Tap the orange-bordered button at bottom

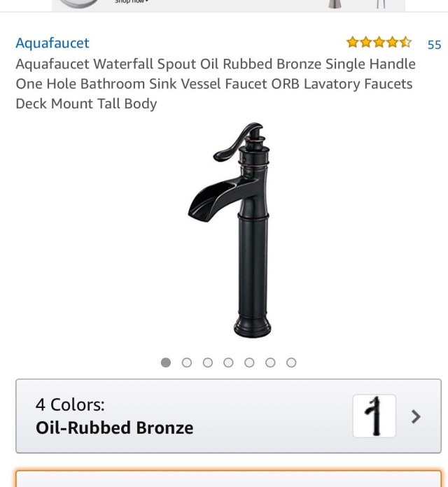point(228,479)
